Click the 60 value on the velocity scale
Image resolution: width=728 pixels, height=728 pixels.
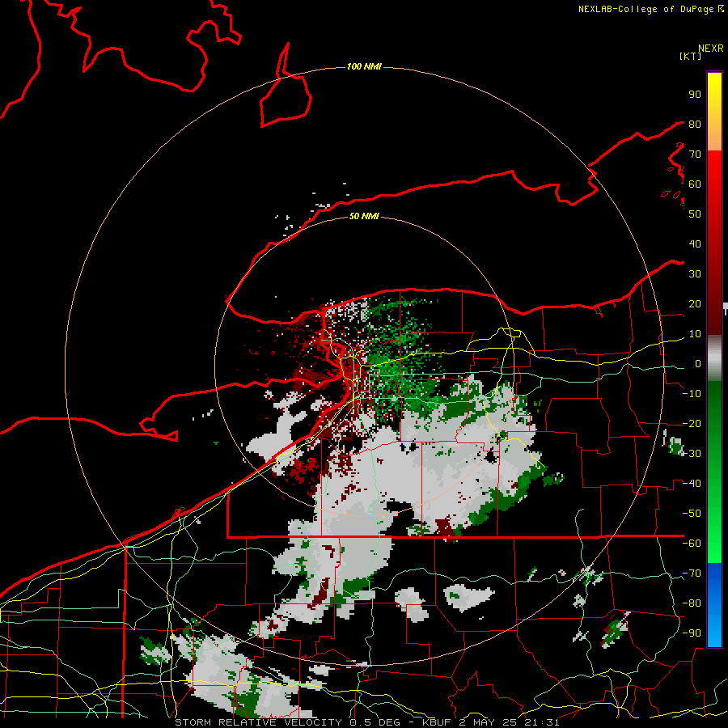695,184
